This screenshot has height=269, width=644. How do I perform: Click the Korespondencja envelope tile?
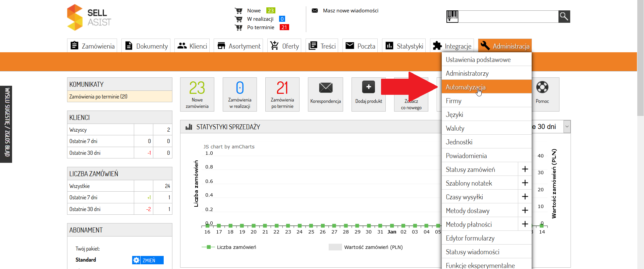(325, 94)
